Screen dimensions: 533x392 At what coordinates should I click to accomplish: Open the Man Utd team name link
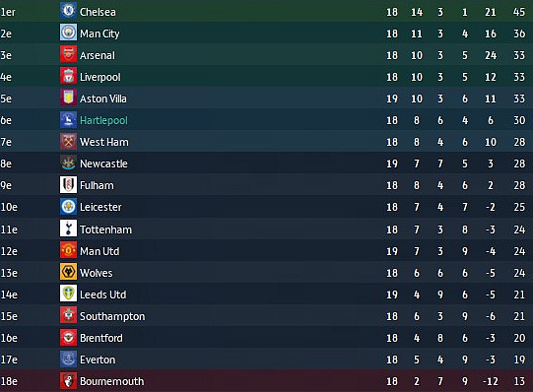tap(100, 251)
